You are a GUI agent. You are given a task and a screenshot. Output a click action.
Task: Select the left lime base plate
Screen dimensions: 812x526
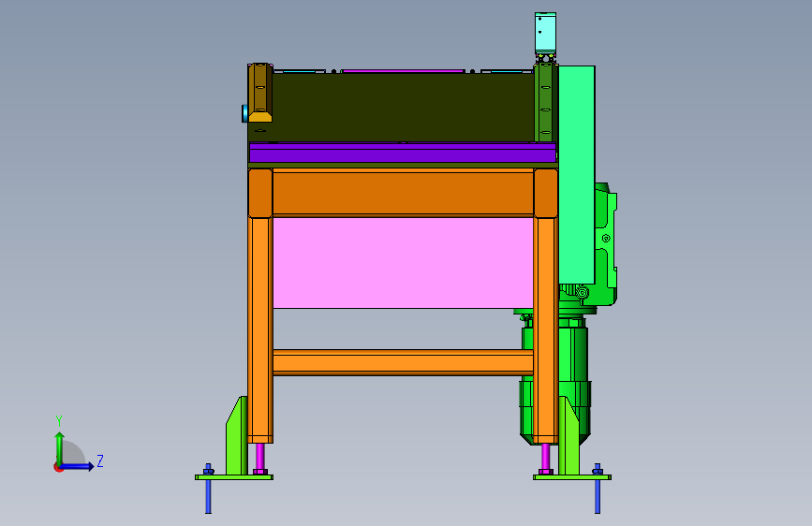[x=234, y=477]
